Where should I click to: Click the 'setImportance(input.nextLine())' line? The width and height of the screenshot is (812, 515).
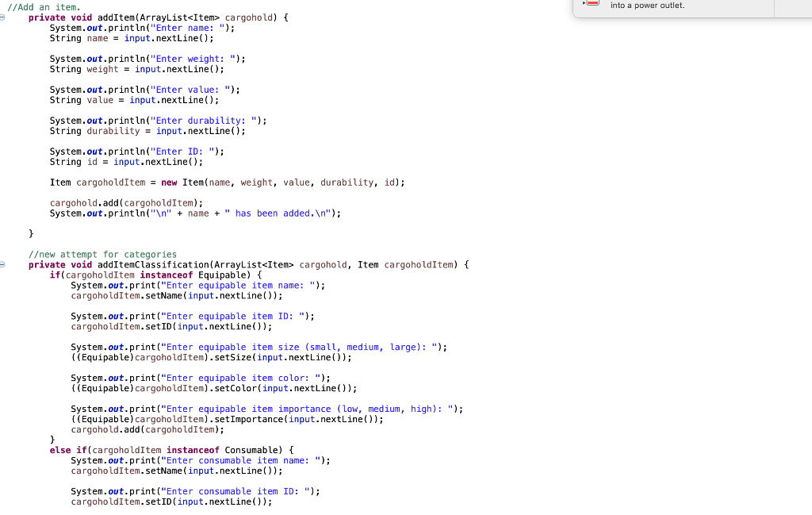pos(228,420)
